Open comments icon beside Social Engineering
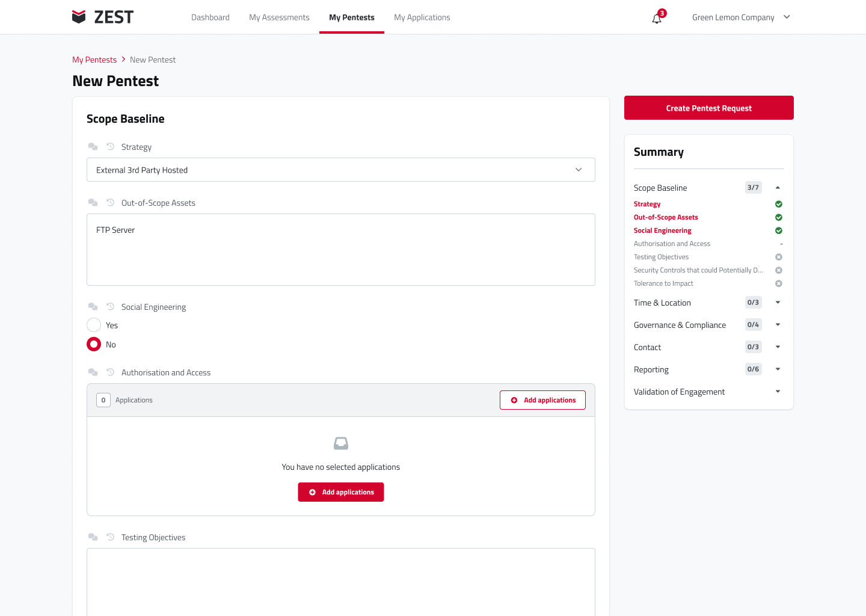The width and height of the screenshot is (866, 616). click(93, 307)
